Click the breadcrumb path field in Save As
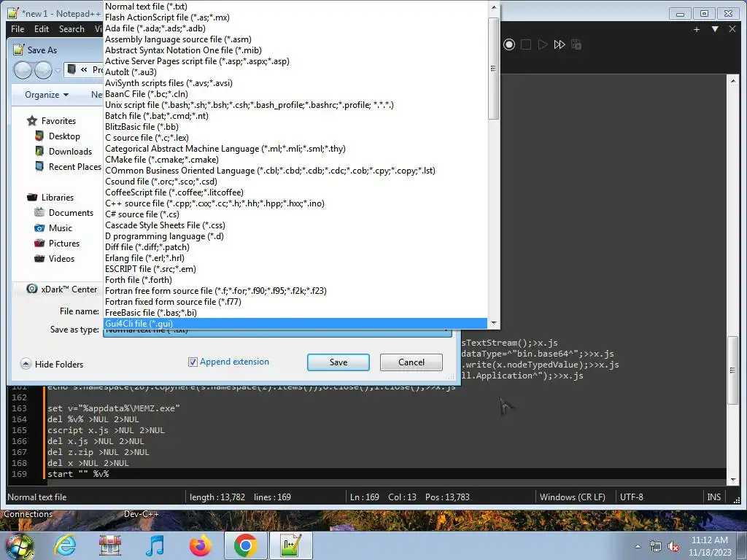Image resolution: width=747 pixels, height=560 pixels. (x=85, y=70)
